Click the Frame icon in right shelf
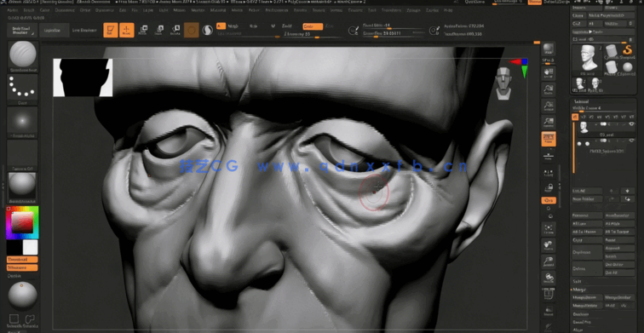 549,228
